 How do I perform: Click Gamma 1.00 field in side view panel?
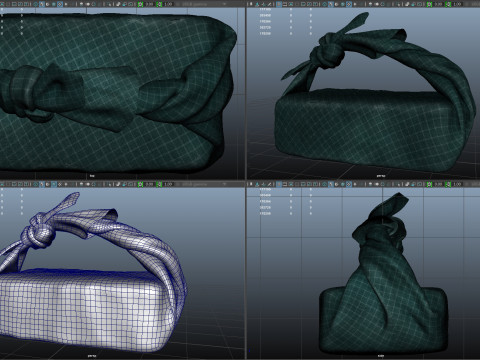coord(457,184)
